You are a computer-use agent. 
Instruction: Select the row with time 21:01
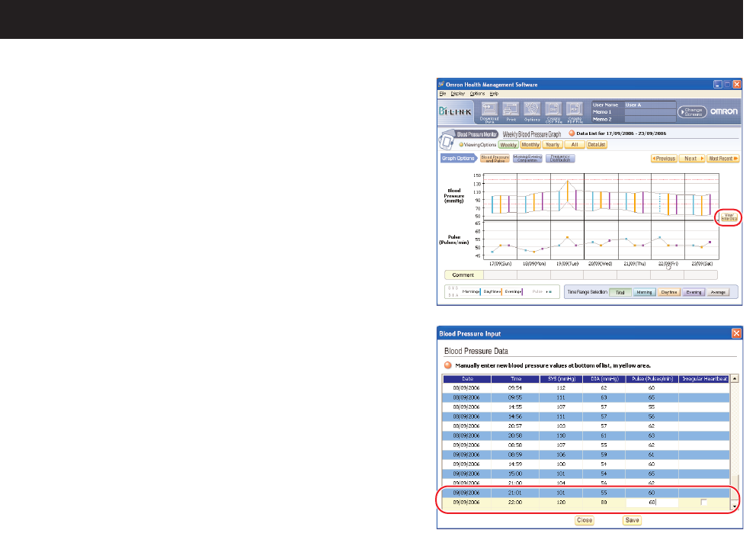(x=586, y=493)
